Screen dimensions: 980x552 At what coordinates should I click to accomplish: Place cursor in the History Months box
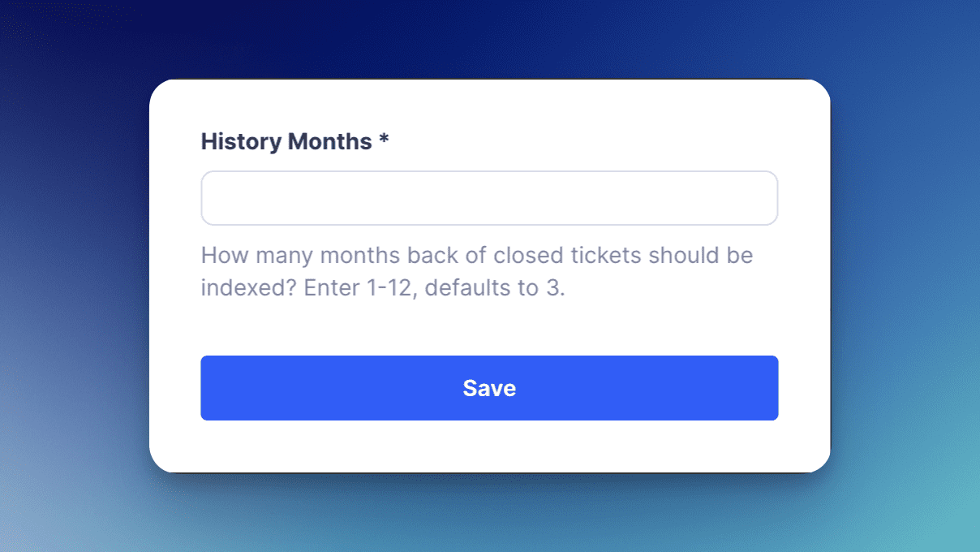tap(489, 198)
